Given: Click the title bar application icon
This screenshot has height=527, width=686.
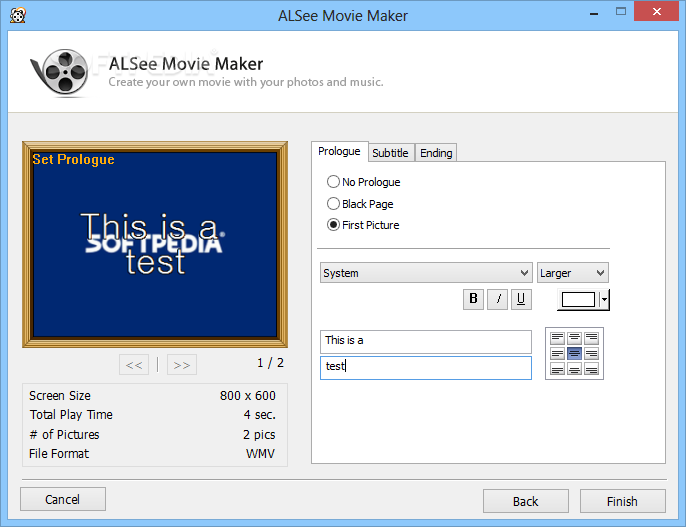Looking at the screenshot, I should tap(18, 16).
